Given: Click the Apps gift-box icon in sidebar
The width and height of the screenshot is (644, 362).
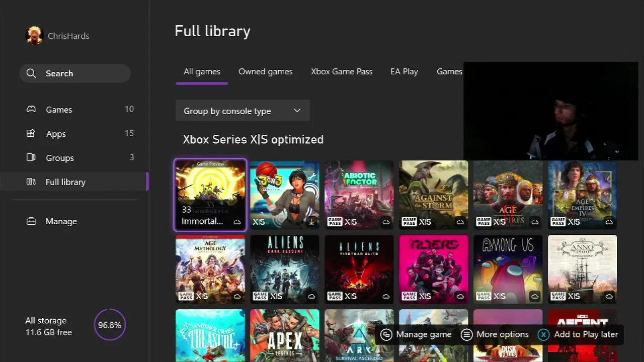Looking at the screenshot, I should 31,133.
